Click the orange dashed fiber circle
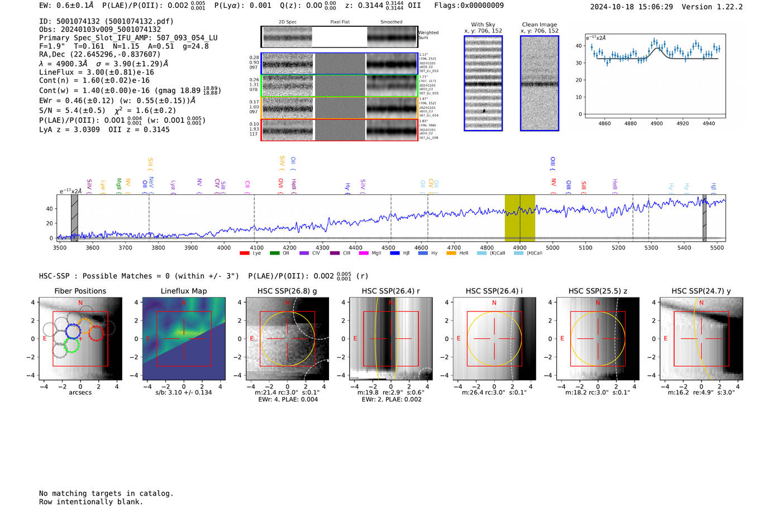 point(85,327)
